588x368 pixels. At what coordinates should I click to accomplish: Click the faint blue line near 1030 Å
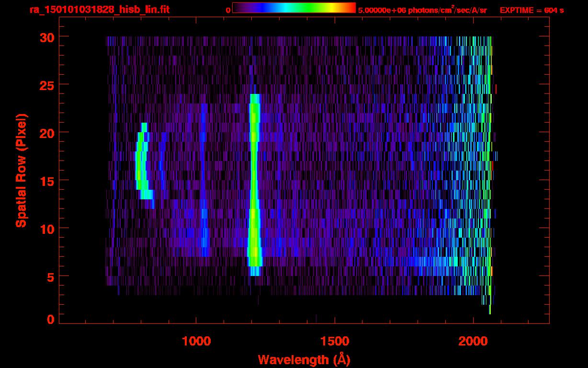tap(204, 180)
